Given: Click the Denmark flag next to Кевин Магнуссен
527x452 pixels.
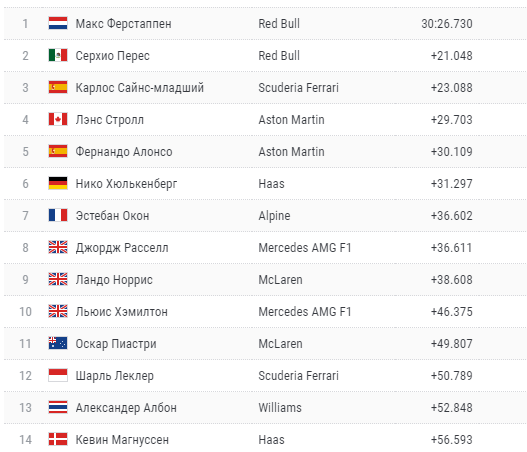Looking at the screenshot, I should coord(58,439).
